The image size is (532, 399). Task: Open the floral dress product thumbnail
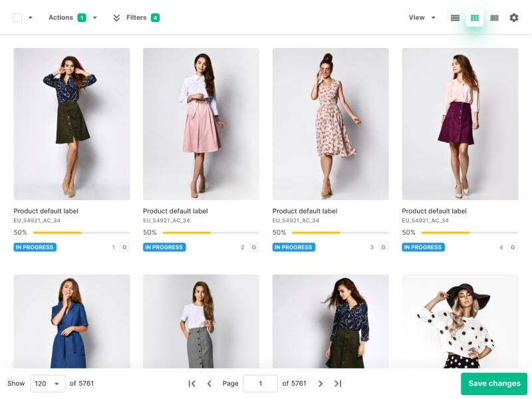coord(331,124)
